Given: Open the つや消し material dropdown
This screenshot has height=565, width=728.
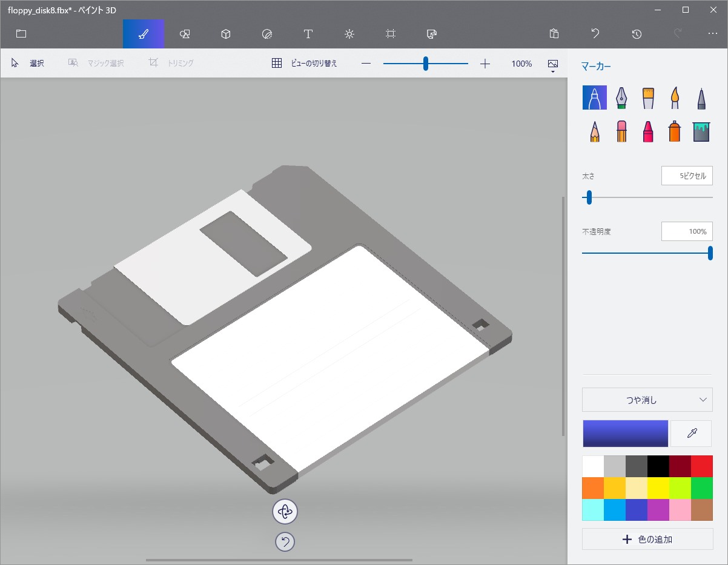Looking at the screenshot, I should 647,400.
